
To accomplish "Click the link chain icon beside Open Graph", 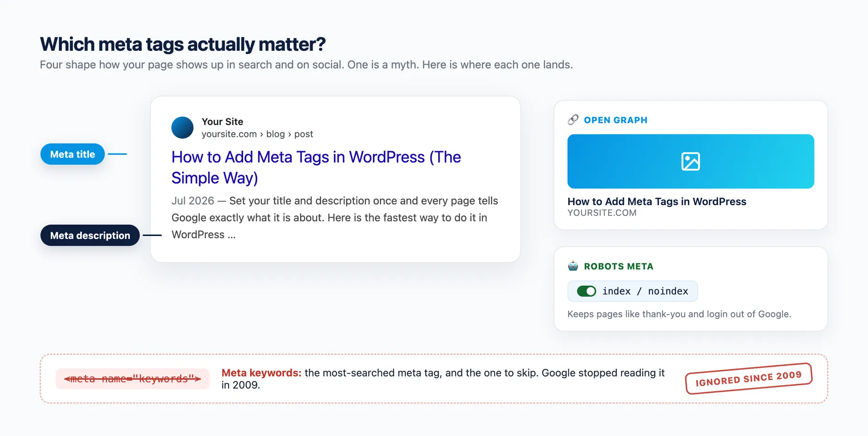I will pos(573,120).
